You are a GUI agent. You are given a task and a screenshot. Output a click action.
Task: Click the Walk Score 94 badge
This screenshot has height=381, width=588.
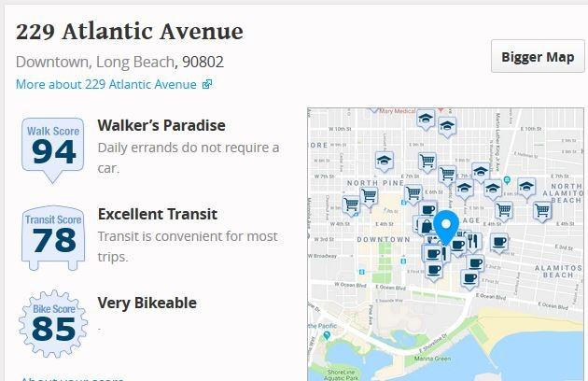[54, 148]
